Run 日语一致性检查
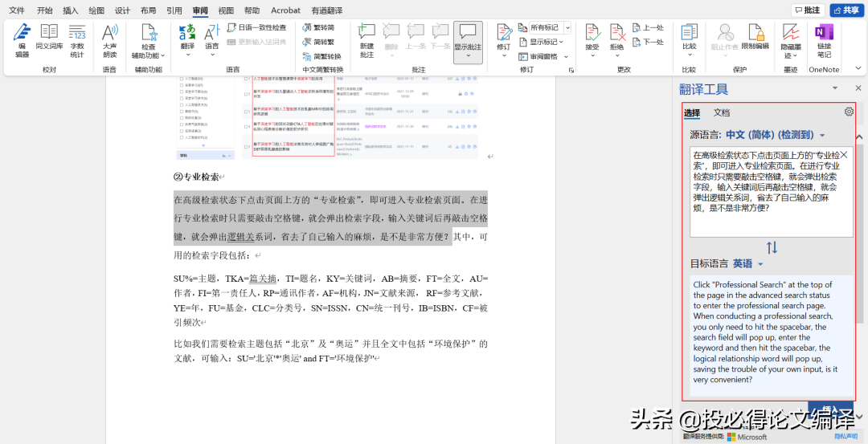Viewport: 868px width, 444px height. click(257, 27)
